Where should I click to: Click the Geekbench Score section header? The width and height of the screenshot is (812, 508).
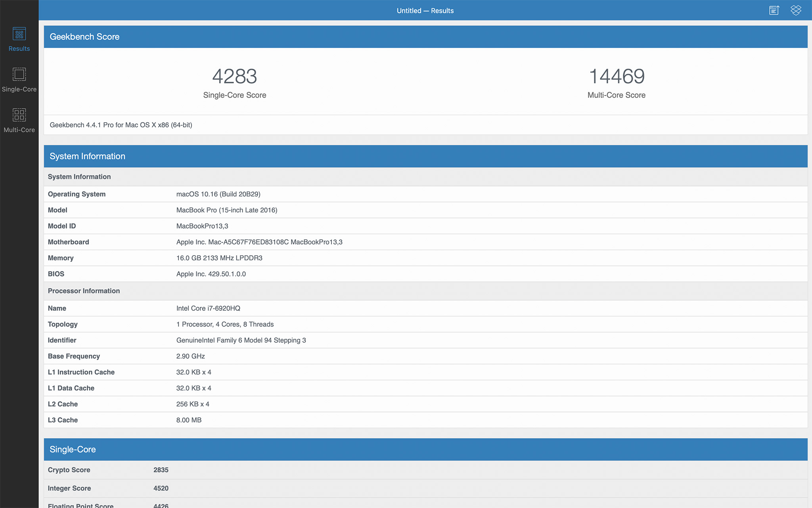[84, 37]
